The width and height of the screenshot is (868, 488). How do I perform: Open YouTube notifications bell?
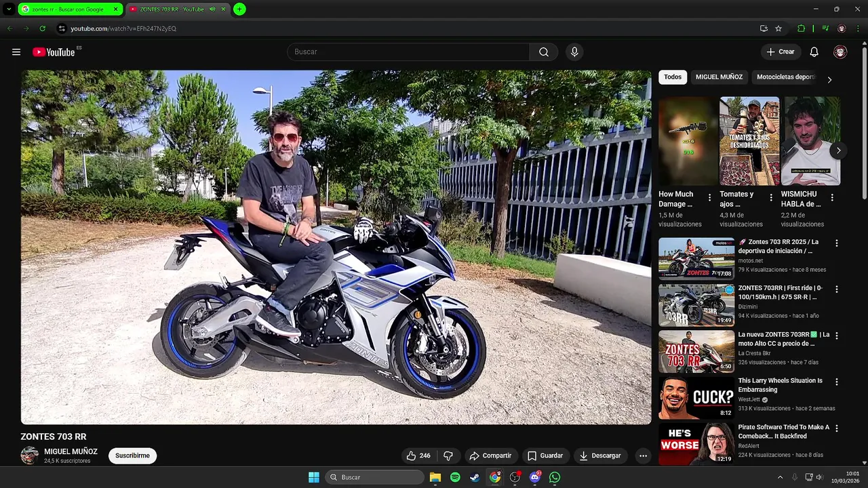pyautogui.click(x=814, y=52)
